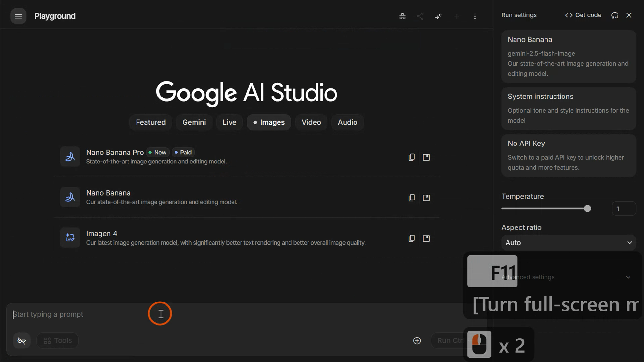Select the Imagen 4 model title
The height and width of the screenshot is (362, 644).
pyautogui.click(x=102, y=233)
